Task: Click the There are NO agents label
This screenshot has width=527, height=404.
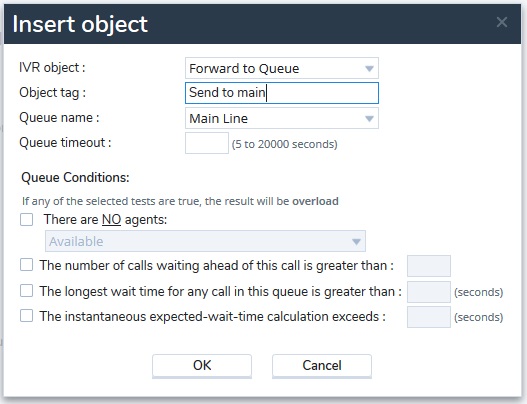Action: [x=105, y=219]
